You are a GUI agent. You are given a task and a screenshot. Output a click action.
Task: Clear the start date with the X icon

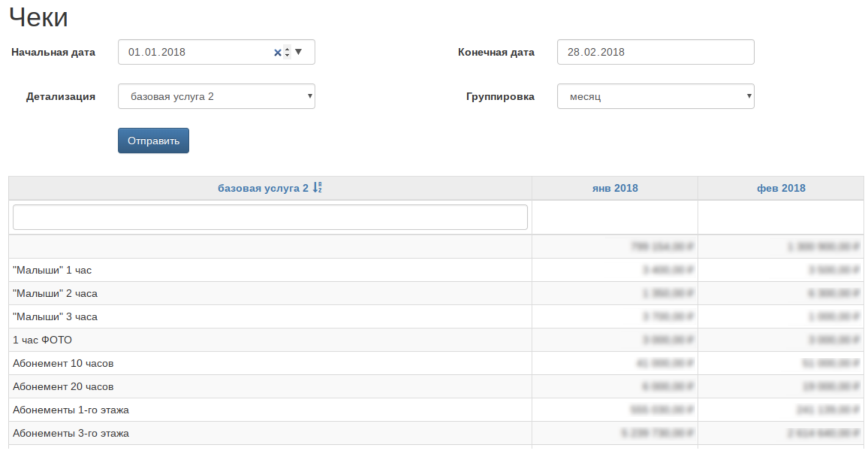pos(277,53)
